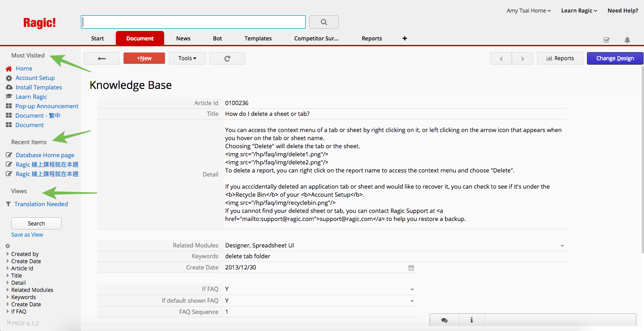Select the Document tab

pos(140,39)
